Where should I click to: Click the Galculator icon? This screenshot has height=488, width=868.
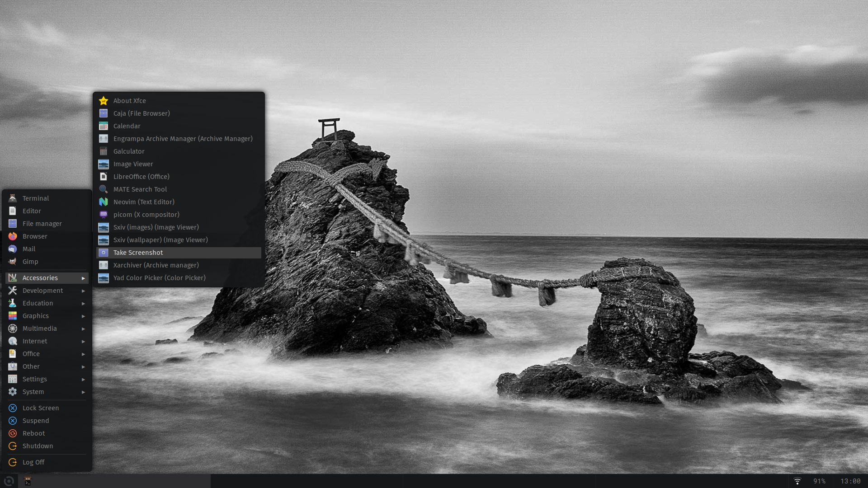(104, 151)
